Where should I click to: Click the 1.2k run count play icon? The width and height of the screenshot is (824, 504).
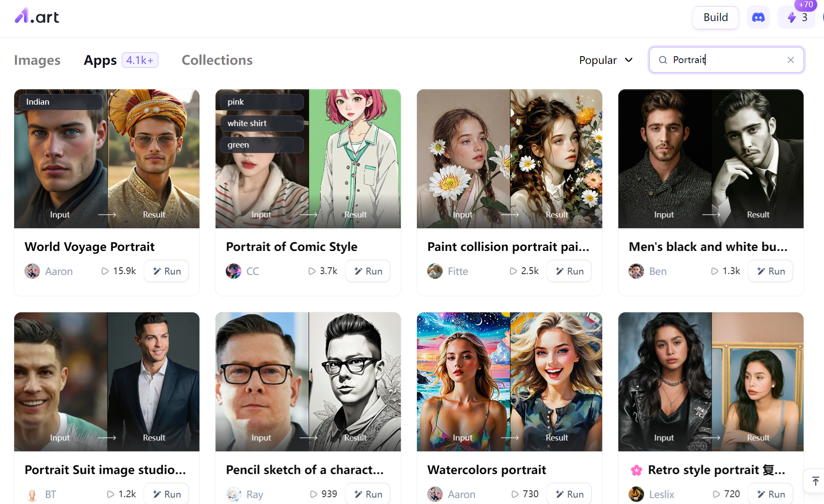pos(110,494)
